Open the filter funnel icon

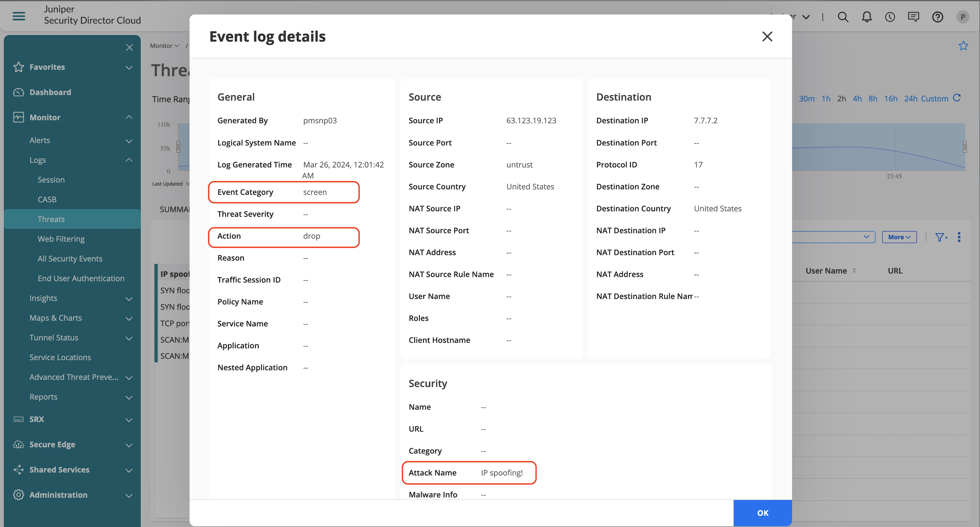pyautogui.click(x=940, y=237)
